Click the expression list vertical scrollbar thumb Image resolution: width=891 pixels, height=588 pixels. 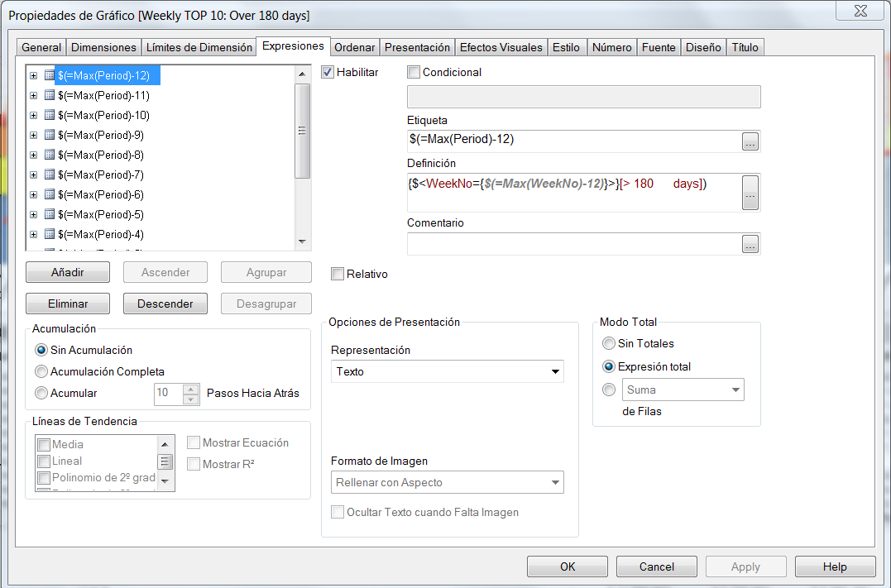click(302, 131)
